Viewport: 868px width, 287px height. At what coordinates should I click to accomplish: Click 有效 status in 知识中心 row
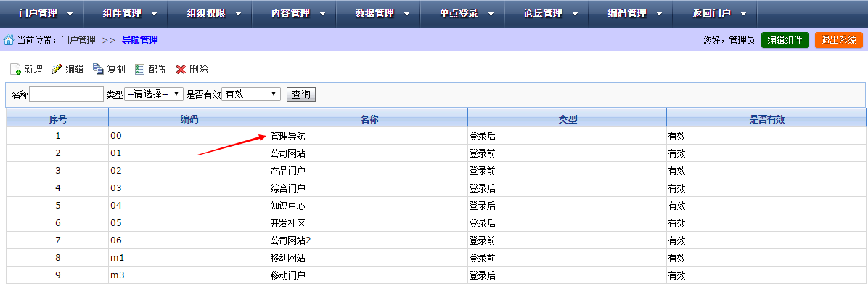pyautogui.click(x=677, y=206)
